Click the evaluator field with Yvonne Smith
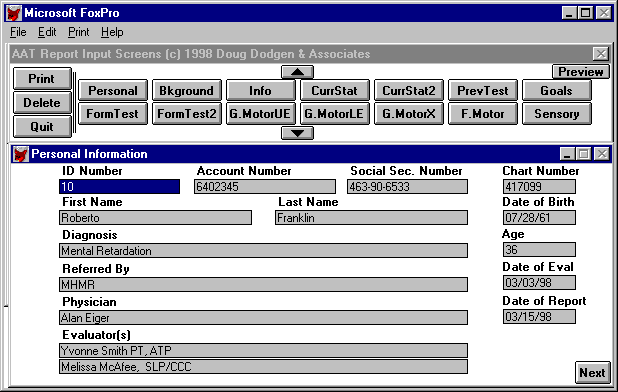 pyautogui.click(x=263, y=351)
